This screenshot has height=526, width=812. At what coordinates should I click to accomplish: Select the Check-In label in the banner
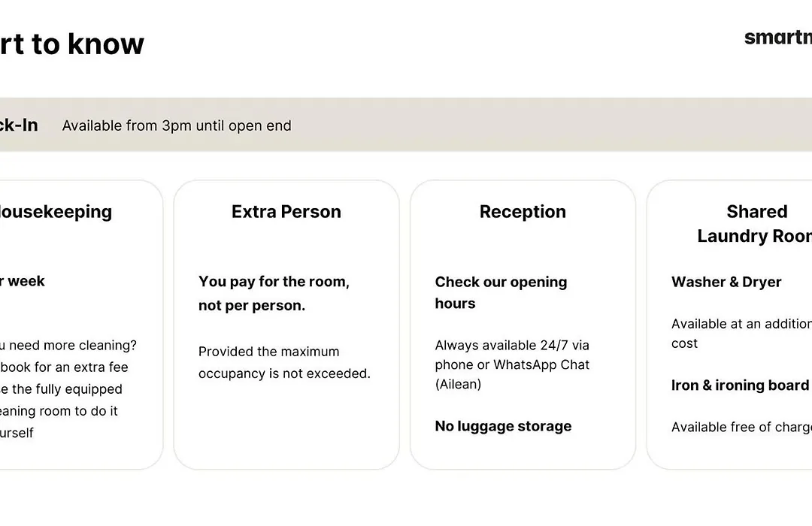coord(19,125)
